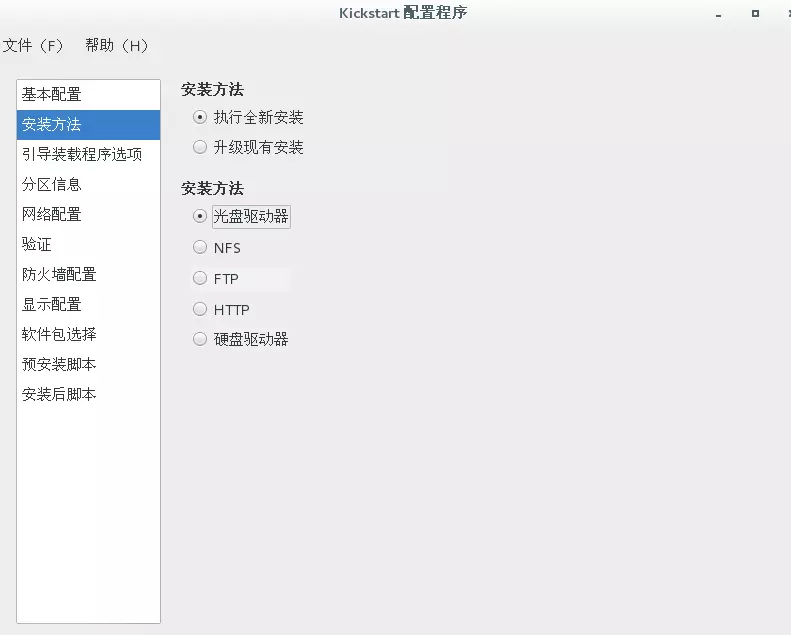
Task: Open the 帮助 (H) menu
Action: 117,45
